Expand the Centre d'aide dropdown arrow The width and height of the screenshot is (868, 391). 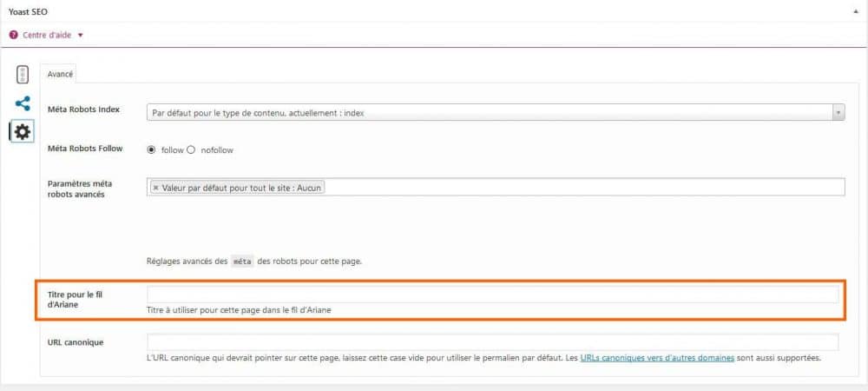pyautogui.click(x=81, y=35)
